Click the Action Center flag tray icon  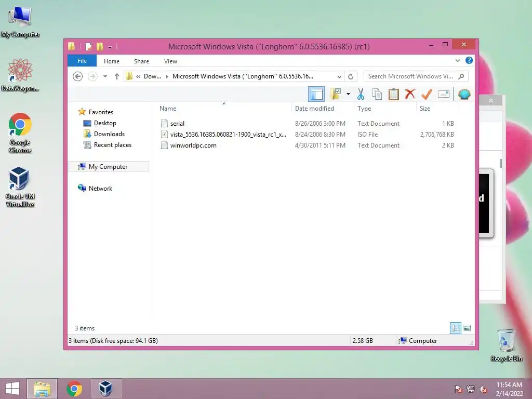(458, 389)
